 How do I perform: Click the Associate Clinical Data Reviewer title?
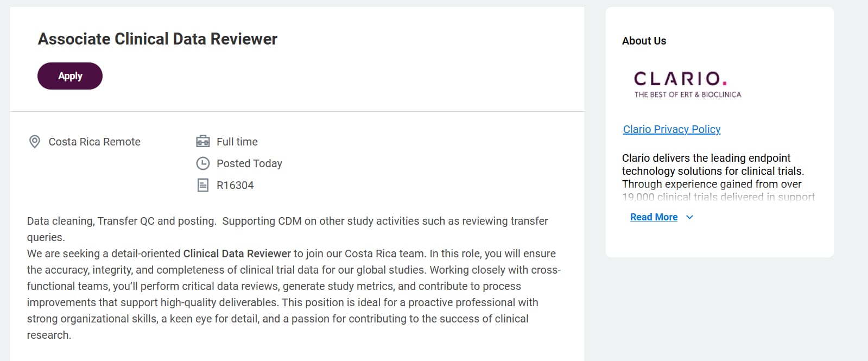coord(157,39)
